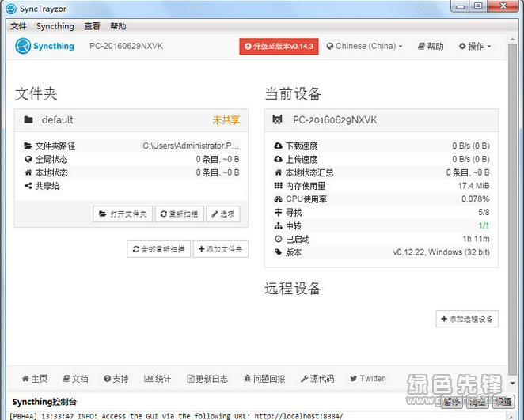
Task: Click the PC-20160629NXVK name in the navbar
Action: pos(127,46)
